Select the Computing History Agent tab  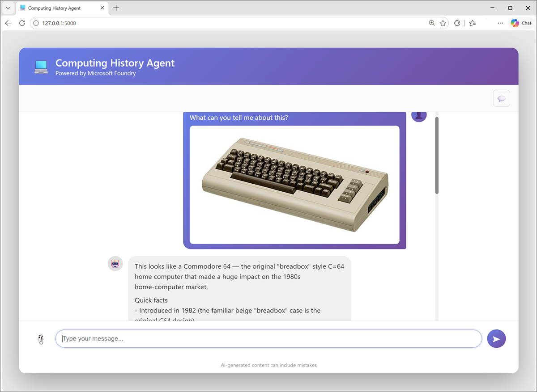62,8
